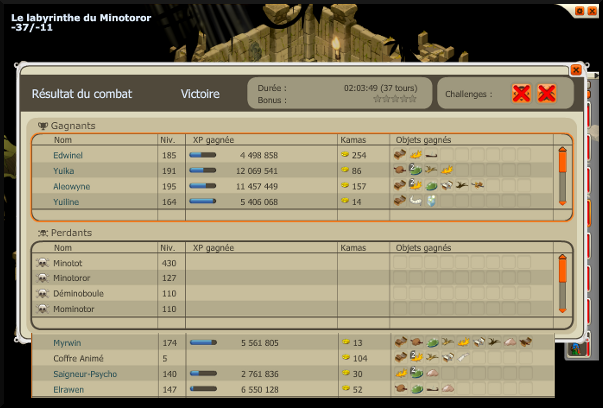
Task: Click the down arrow on the Perdants list scrollbar
Action: [562, 310]
